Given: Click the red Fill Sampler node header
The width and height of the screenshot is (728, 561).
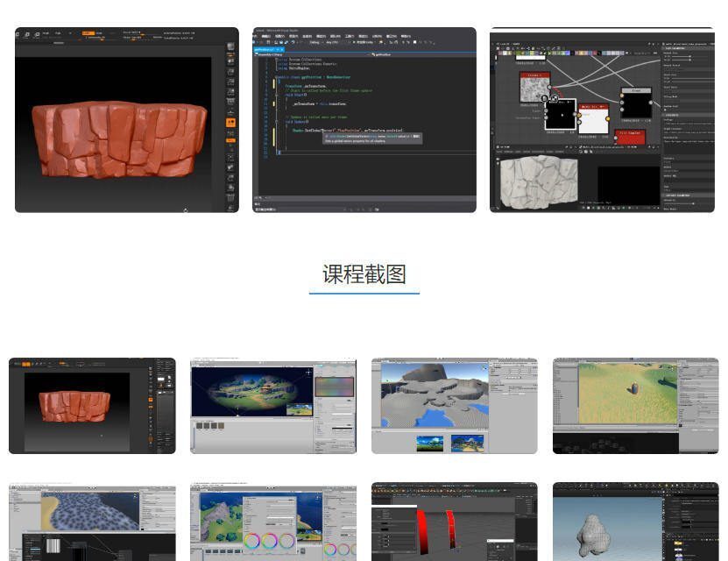Looking at the screenshot, I should 631,131.
